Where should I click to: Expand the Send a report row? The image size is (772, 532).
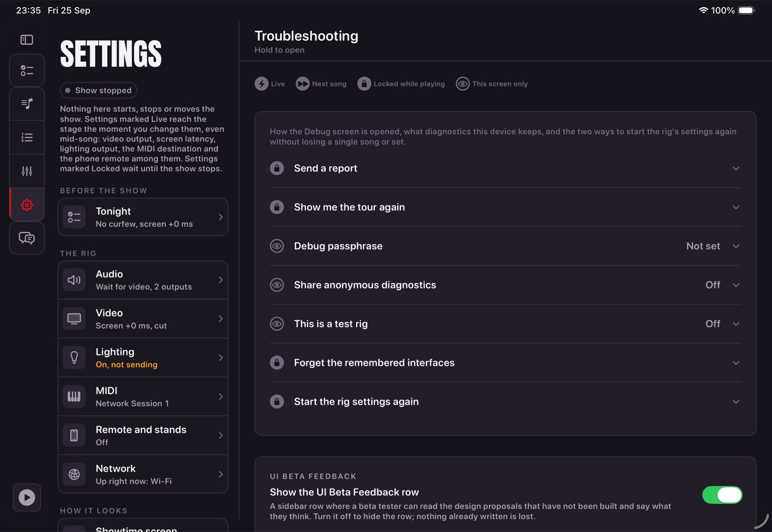pyautogui.click(x=505, y=168)
